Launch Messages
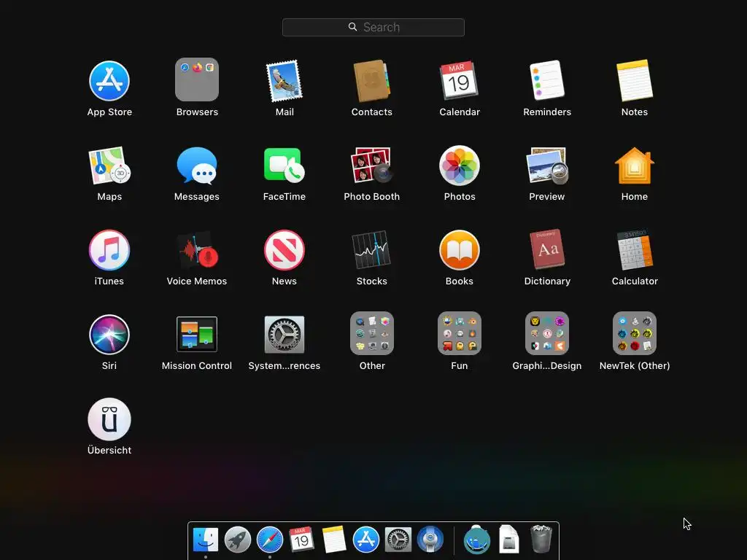 pos(197,166)
